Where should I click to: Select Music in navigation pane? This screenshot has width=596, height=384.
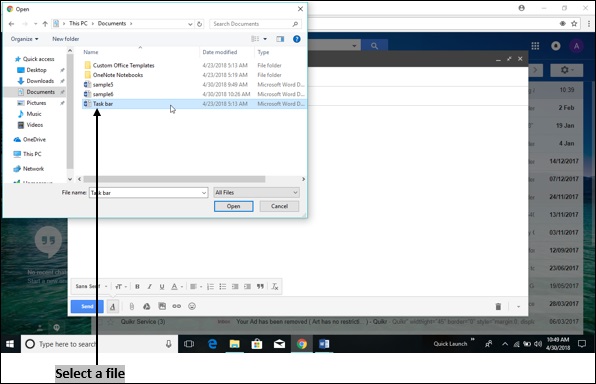(30, 114)
